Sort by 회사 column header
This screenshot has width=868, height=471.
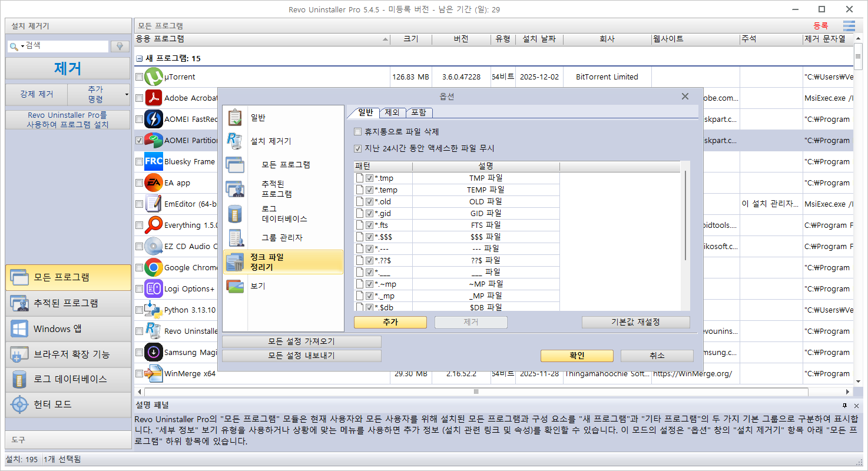tap(607, 39)
